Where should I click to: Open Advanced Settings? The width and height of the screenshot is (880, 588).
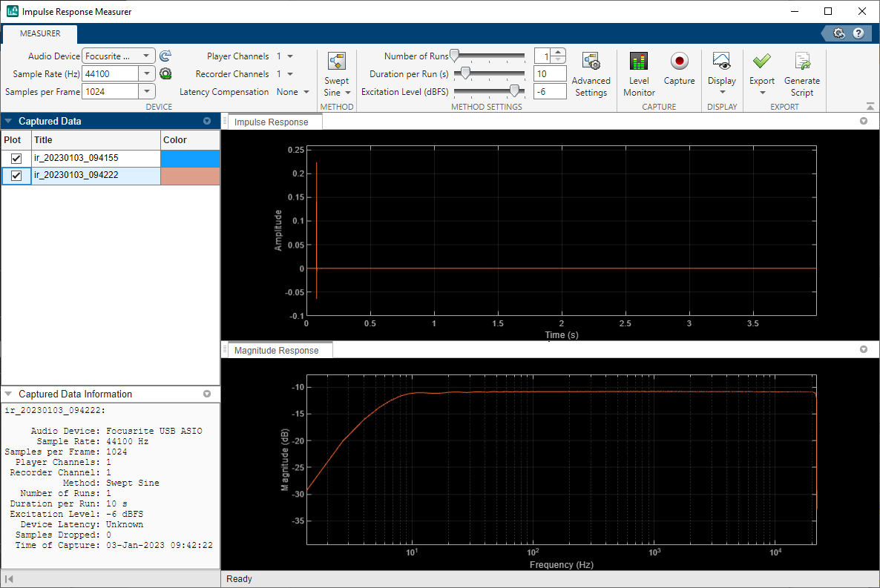591,72
